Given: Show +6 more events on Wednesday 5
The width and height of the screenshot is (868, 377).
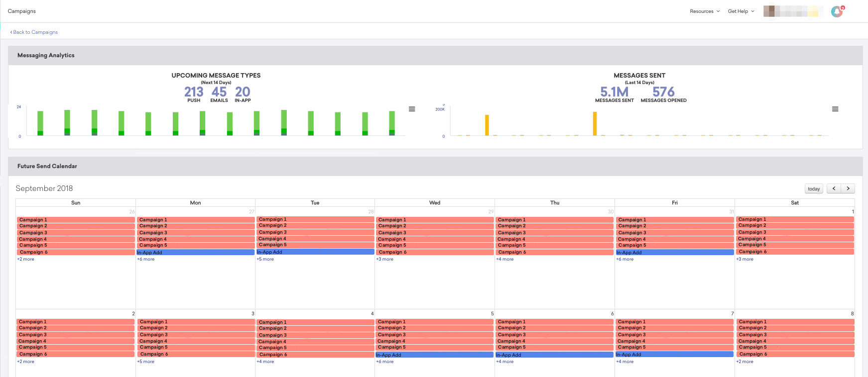Looking at the screenshot, I should (x=385, y=362).
